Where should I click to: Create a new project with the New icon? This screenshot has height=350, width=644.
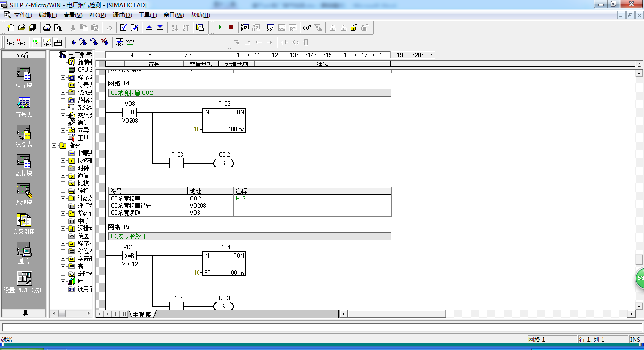tap(10, 27)
